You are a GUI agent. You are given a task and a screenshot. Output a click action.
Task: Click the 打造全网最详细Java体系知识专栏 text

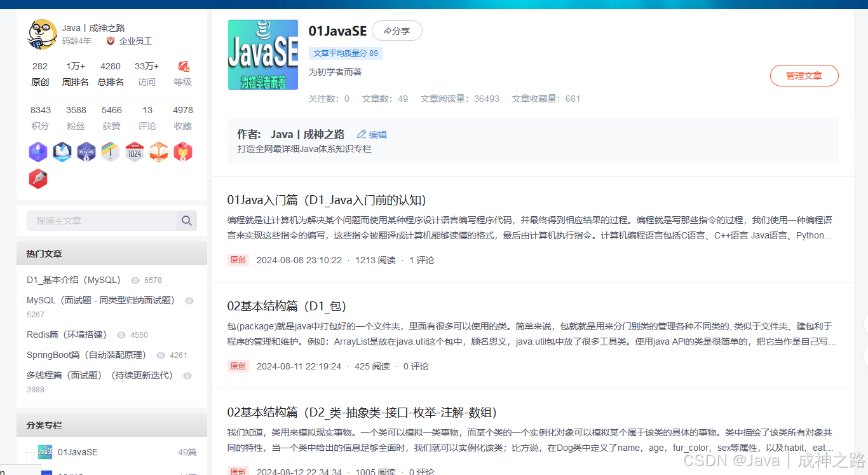tap(304, 149)
